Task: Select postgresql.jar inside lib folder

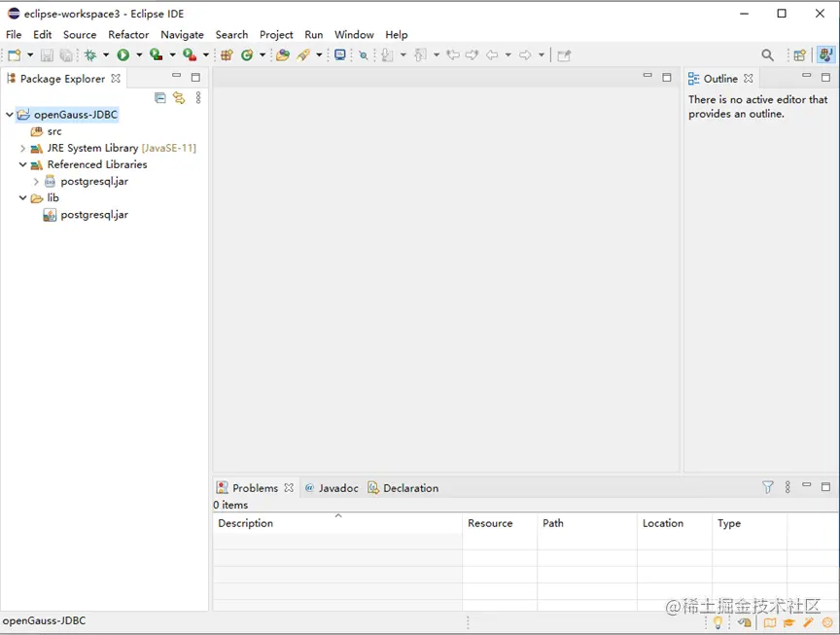Action: coord(86,214)
